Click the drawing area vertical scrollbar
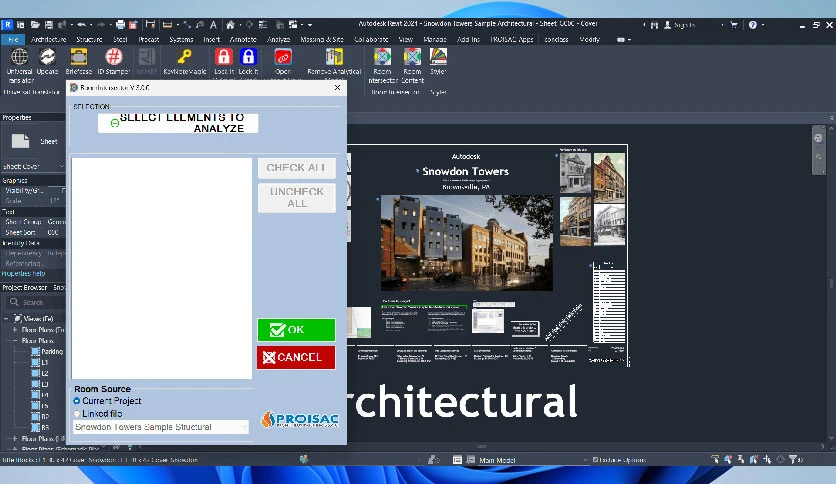The image size is (836, 484). click(831, 283)
